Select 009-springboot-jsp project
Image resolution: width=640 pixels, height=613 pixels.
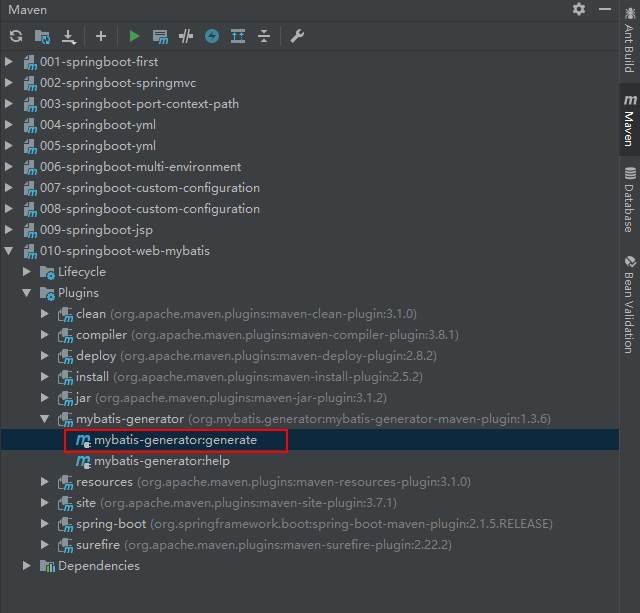(x=96, y=230)
